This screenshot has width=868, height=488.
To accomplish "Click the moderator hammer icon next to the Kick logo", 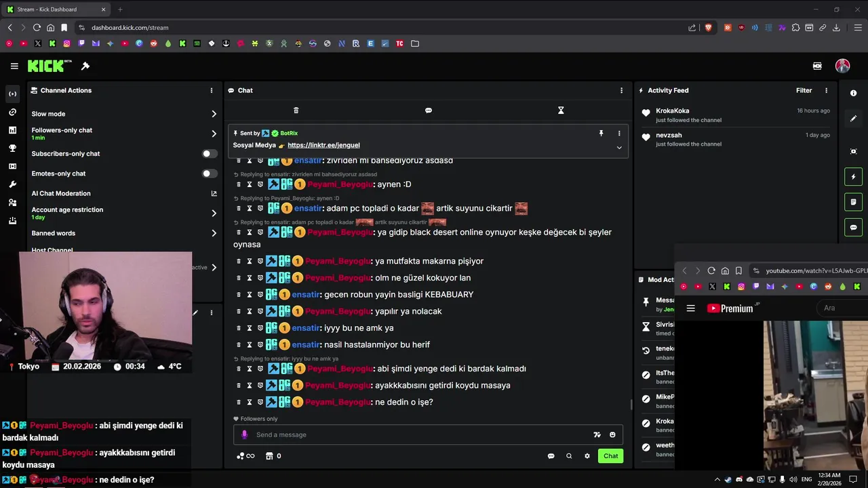I will pyautogui.click(x=85, y=66).
